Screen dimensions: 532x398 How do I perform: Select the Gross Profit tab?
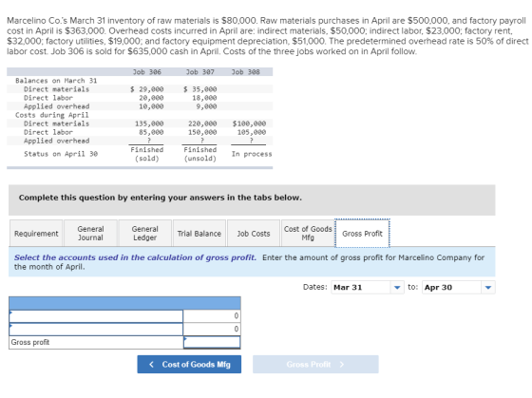(362, 234)
